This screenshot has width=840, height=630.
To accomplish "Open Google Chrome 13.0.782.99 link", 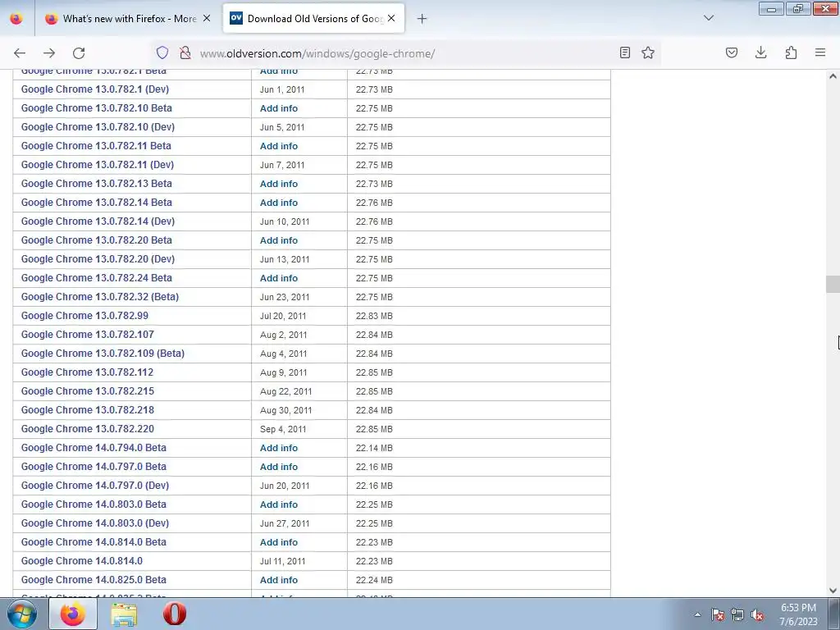I will [84, 316].
